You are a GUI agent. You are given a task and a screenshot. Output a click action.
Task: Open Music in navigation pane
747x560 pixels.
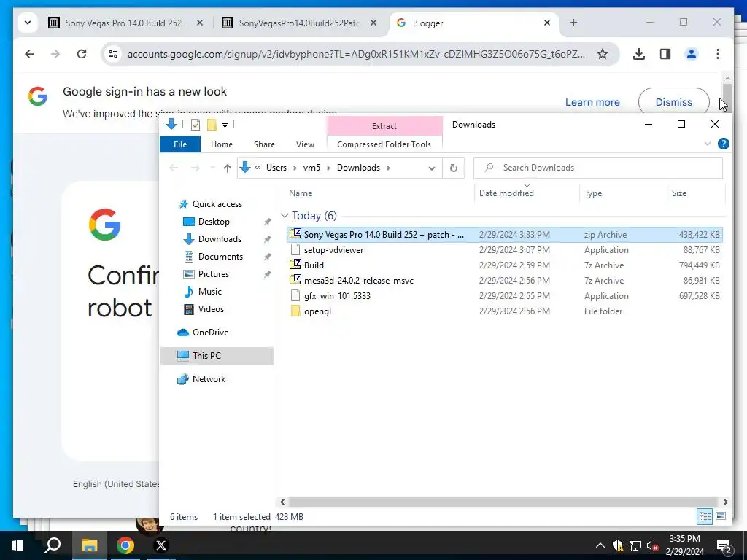[x=209, y=292]
